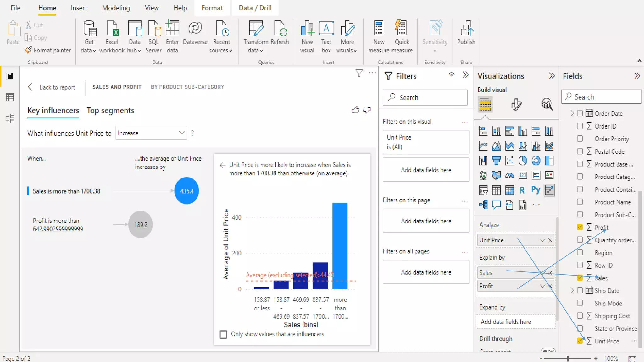Remove Sales from Explain by

(x=550, y=273)
